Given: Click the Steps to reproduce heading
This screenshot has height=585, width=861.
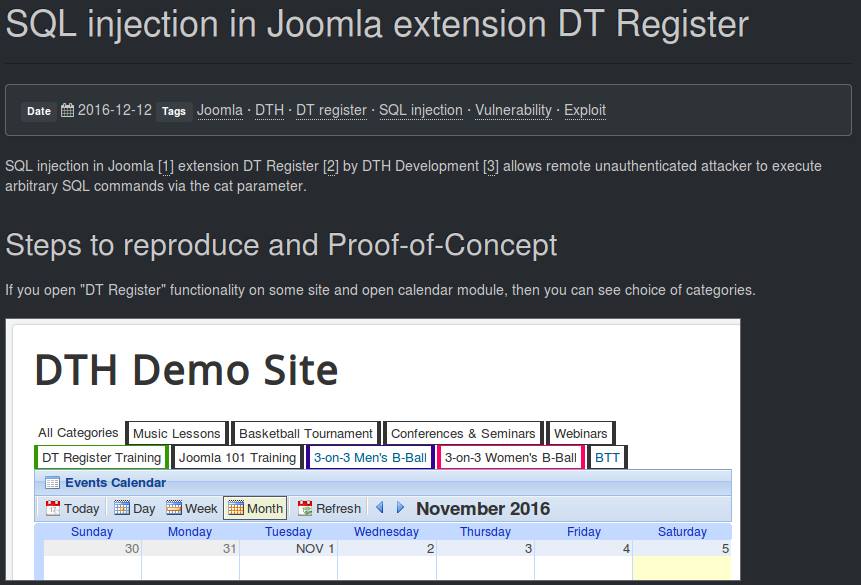Looking at the screenshot, I should pyautogui.click(x=281, y=245).
